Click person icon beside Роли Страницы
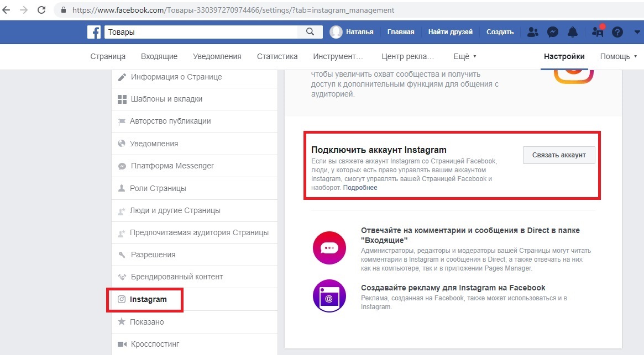 122,188
